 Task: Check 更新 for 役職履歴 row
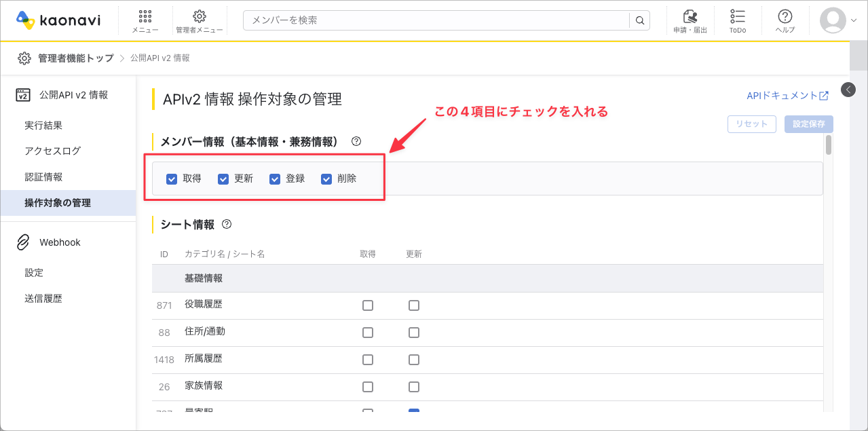click(414, 305)
